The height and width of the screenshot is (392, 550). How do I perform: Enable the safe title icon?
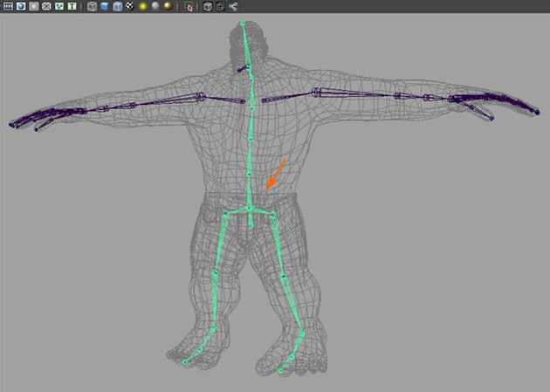pyautogui.click(x=72, y=6)
